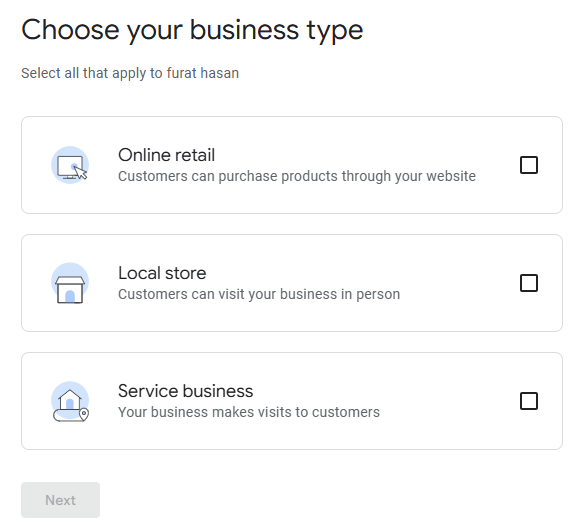Viewport: 583px width, 530px height.
Task: Click 'Customers can visit your business in person'
Action: click(259, 294)
